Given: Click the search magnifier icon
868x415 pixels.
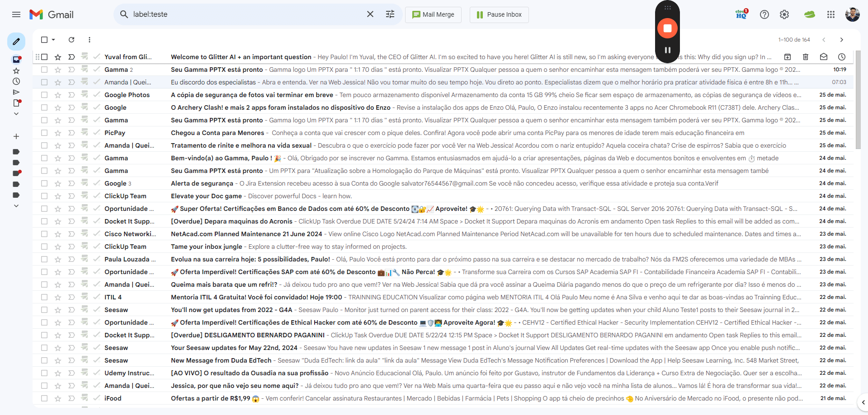Looking at the screenshot, I should [124, 14].
